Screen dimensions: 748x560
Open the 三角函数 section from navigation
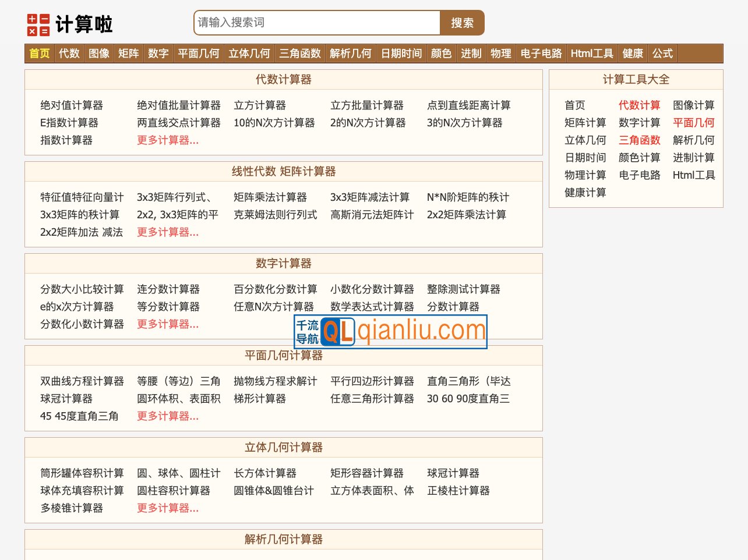pyautogui.click(x=300, y=53)
